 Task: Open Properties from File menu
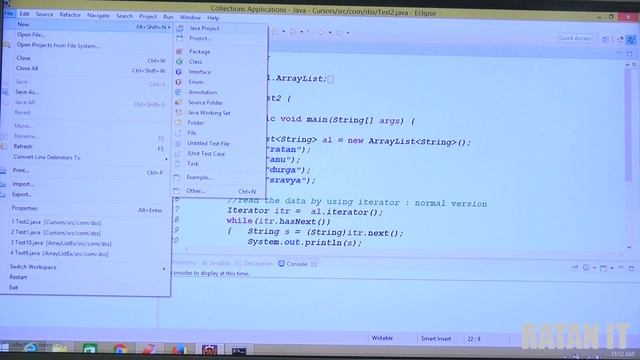coord(24,208)
